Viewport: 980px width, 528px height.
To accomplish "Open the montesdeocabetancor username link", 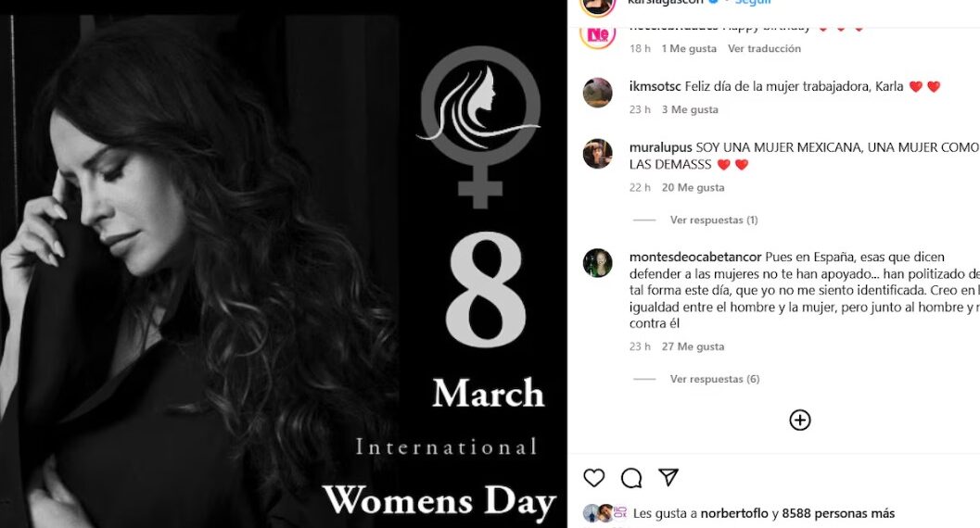I will 695,258.
